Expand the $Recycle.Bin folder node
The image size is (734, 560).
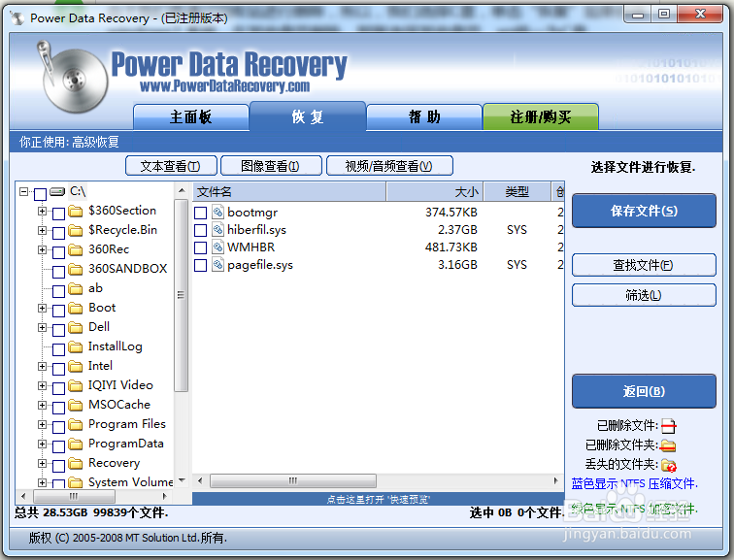click(x=42, y=230)
